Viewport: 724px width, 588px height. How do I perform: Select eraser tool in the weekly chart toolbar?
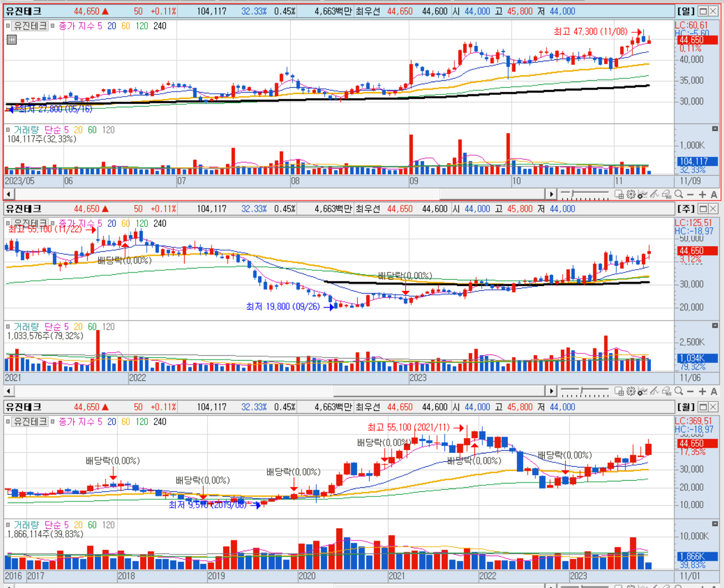coord(667,391)
